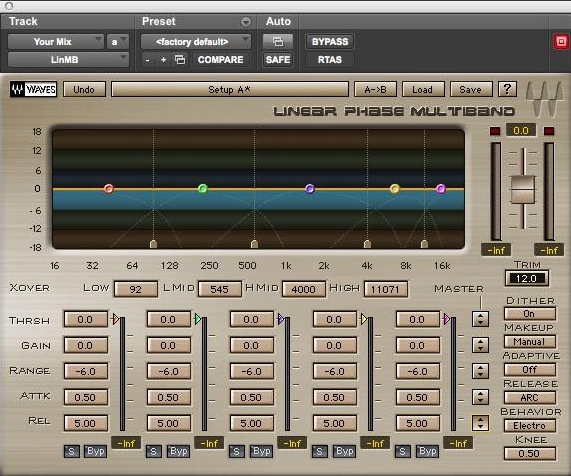Solo the high-mid band
The width and height of the screenshot is (571, 476).
coord(237,452)
